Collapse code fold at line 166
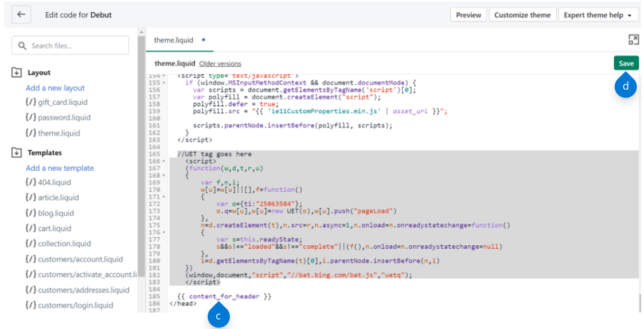The height and width of the screenshot is (329, 644). click(x=164, y=161)
